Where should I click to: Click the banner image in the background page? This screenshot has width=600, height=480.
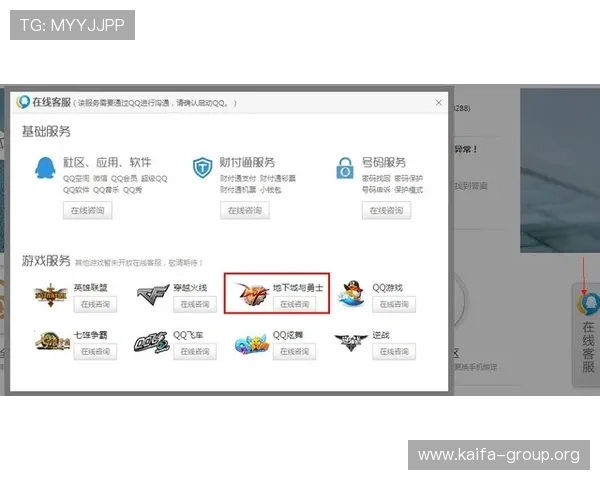click(560, 171)
